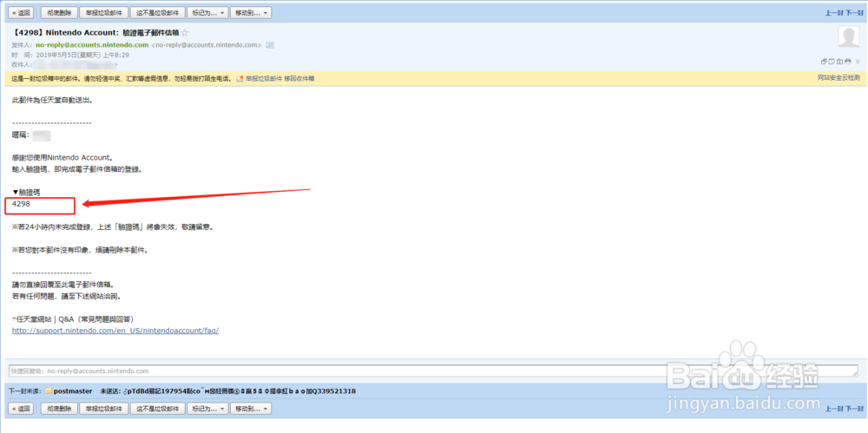Screen dimensions: 868x433
Task: Click bottom 彻底删除 button
Action: (57, 409)
